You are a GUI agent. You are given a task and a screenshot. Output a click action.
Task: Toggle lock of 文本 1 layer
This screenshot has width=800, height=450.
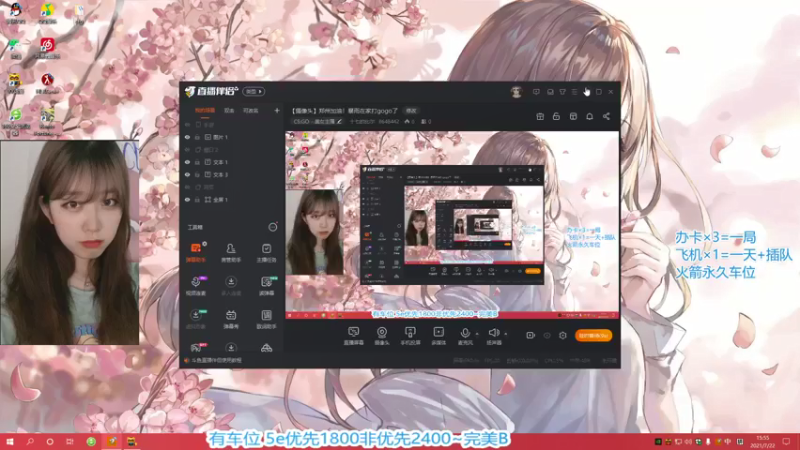[197, 162]
